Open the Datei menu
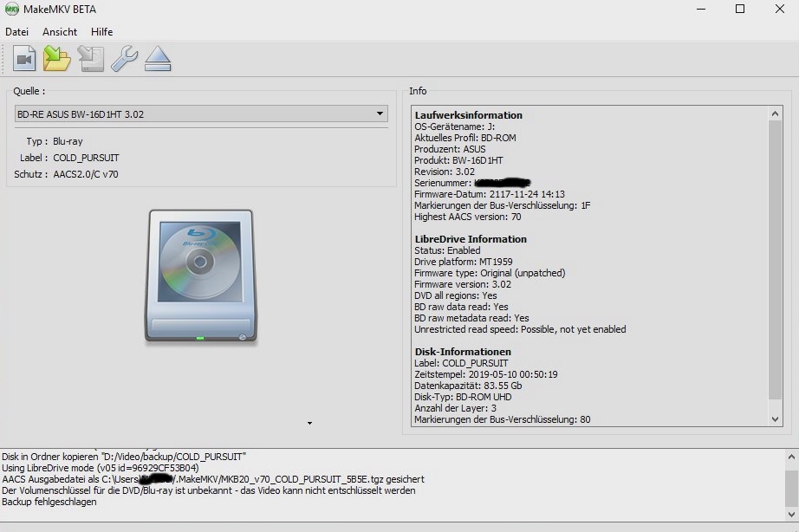799x532 pixels. coord(16,31)
